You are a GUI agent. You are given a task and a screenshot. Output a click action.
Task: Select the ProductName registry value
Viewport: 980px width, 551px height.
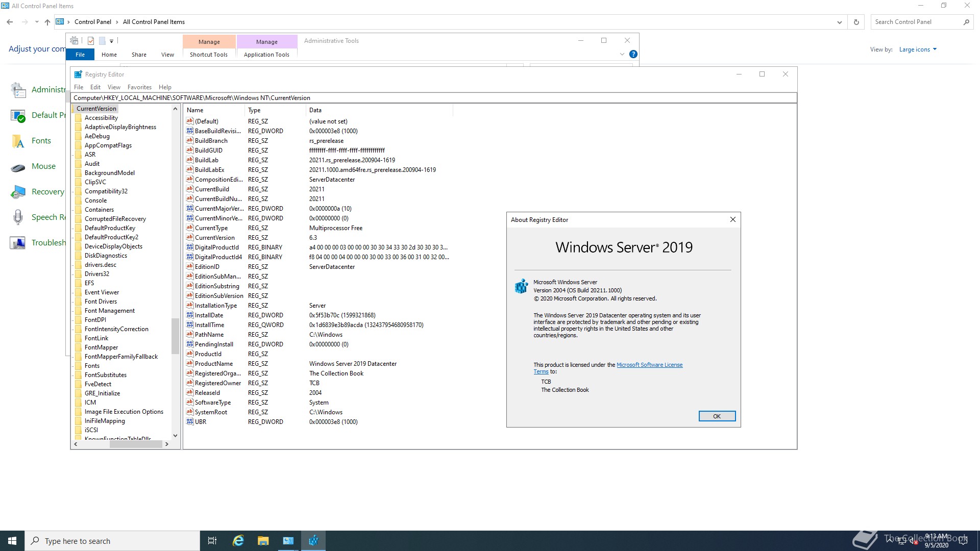214,364
